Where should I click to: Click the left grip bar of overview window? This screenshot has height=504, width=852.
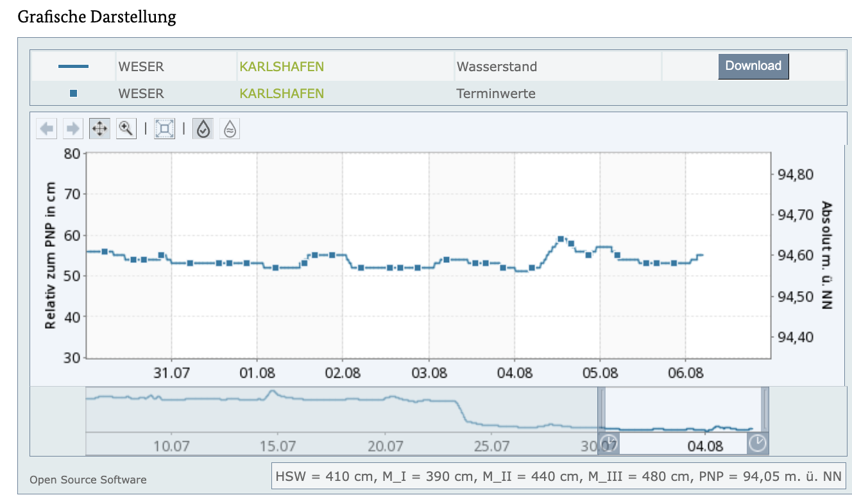pos(601,409)
